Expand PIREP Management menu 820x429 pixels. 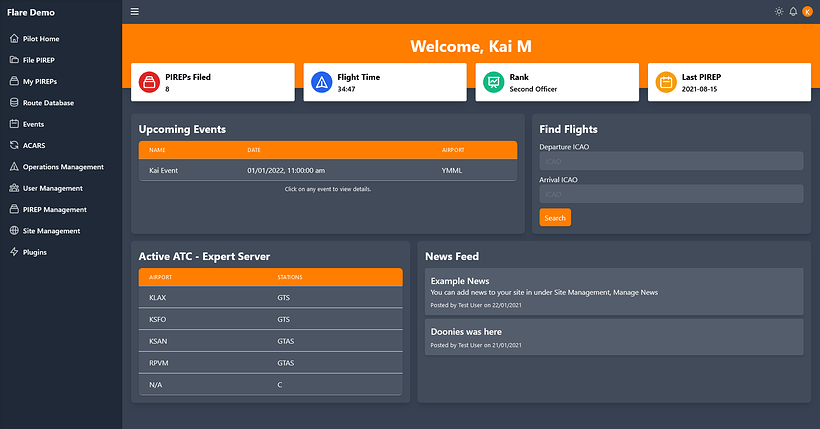55,210
